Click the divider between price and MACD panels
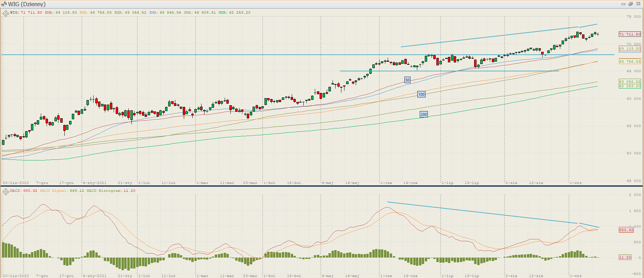 coord(322,186)
